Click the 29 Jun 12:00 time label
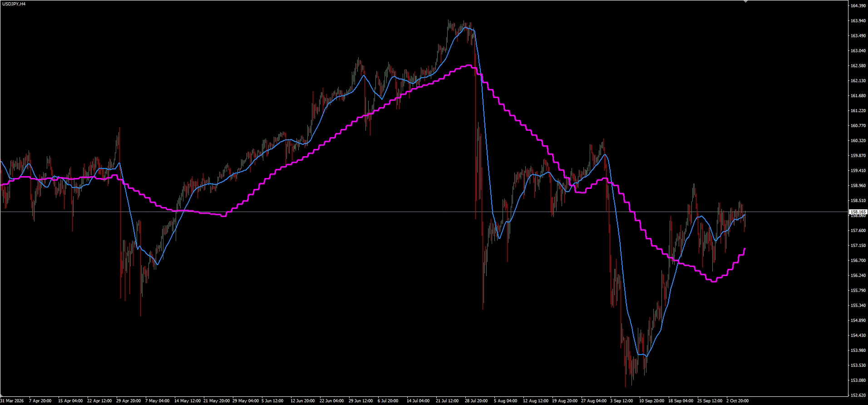 361,401
